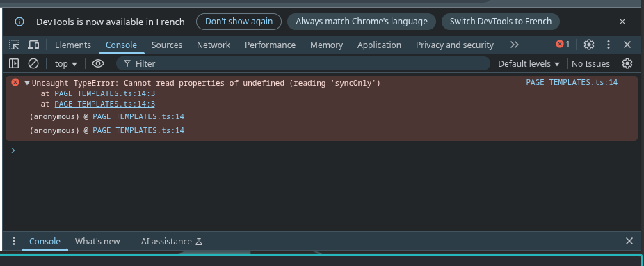This screenshot has height=266, width=644.
Task: Open the Performance tab
Action: [271, 45]
